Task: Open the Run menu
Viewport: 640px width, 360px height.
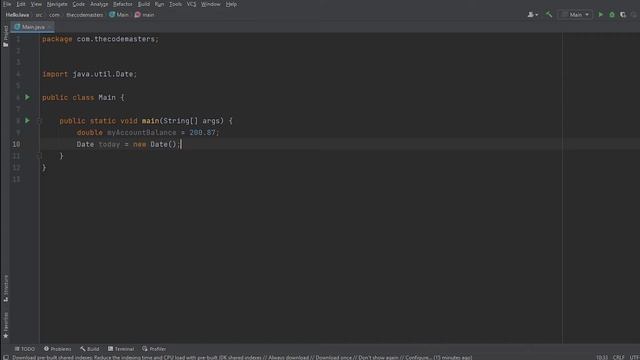Action: (x=160, y=4)
